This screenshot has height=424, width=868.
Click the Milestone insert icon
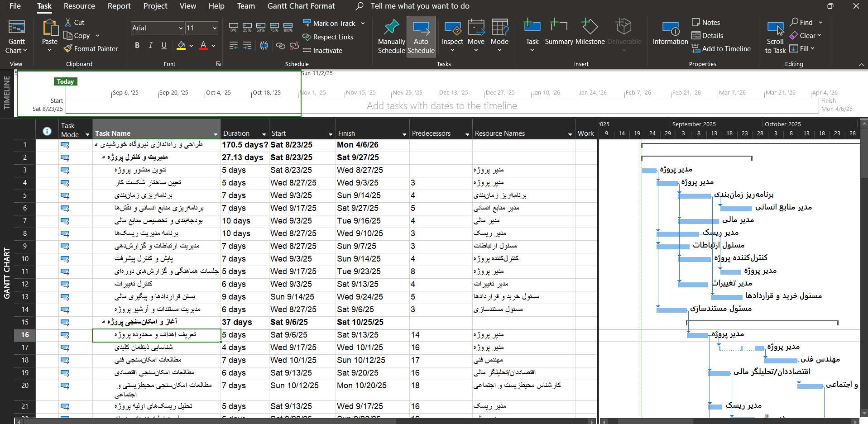point(590,27)
